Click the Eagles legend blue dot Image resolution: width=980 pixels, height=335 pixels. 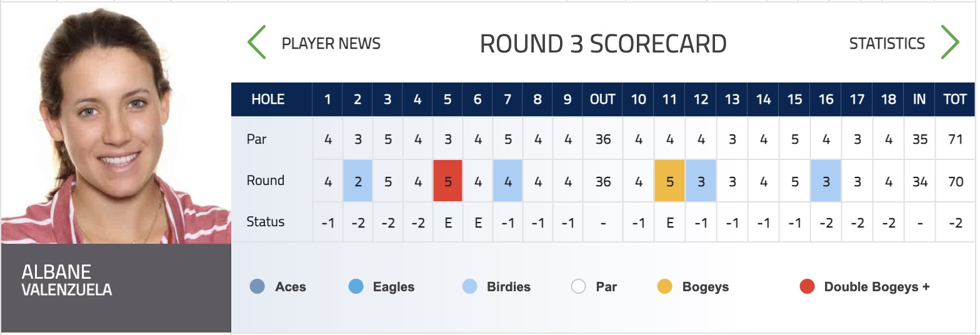pyautogui.click(x=356, y=287)
